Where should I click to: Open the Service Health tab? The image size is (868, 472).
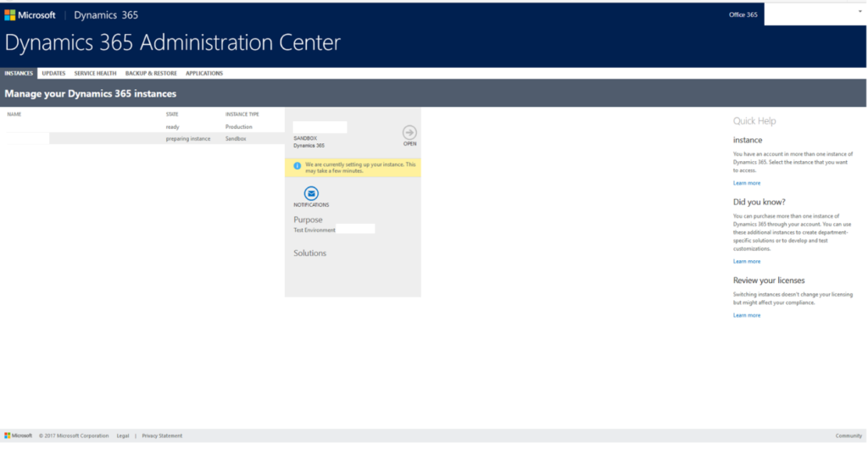coord(95,74)
